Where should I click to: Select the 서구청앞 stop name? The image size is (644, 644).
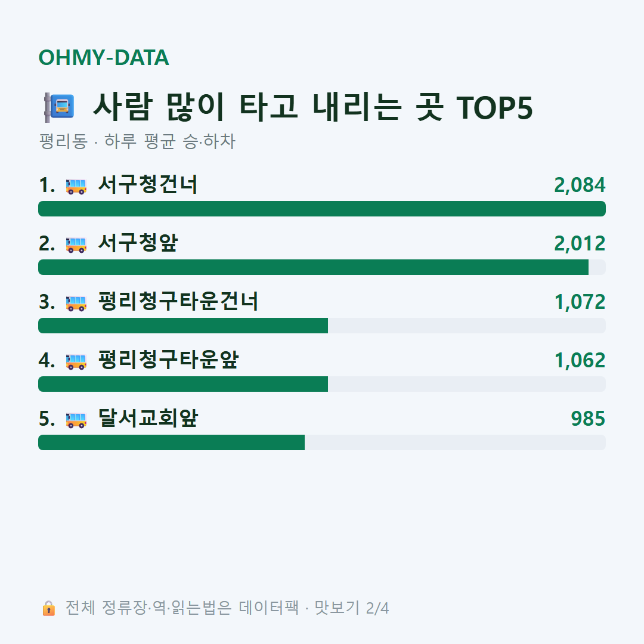coord(138,243)
